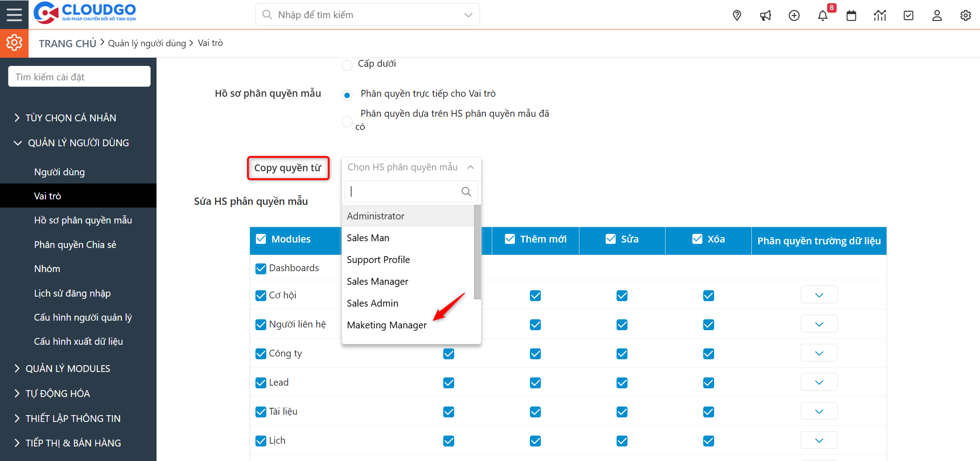The width and height of the screenshot is (980, 461).
Task: Open the hamburger main menu
Action: (x=14, y=15)
